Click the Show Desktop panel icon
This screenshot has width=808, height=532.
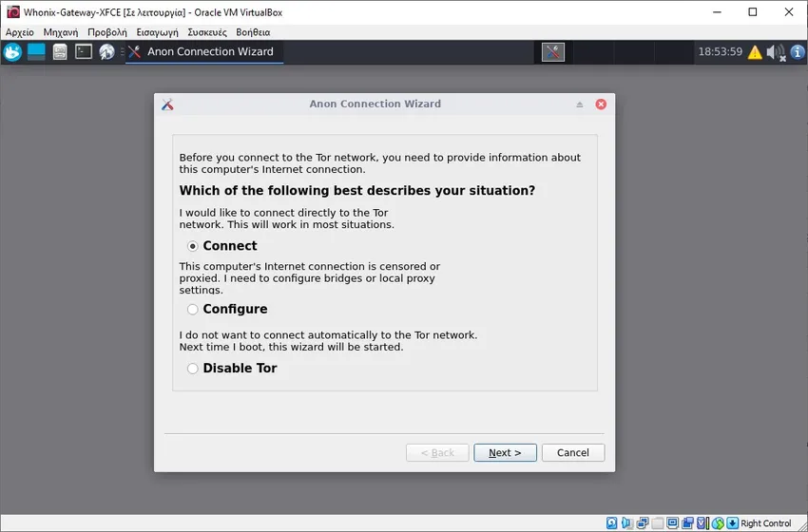pos(36,52)
